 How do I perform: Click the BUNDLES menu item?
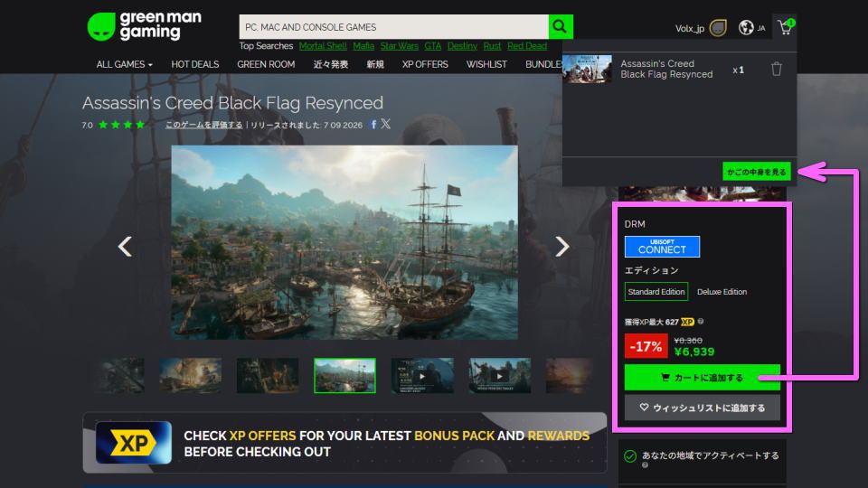point(543,64)
